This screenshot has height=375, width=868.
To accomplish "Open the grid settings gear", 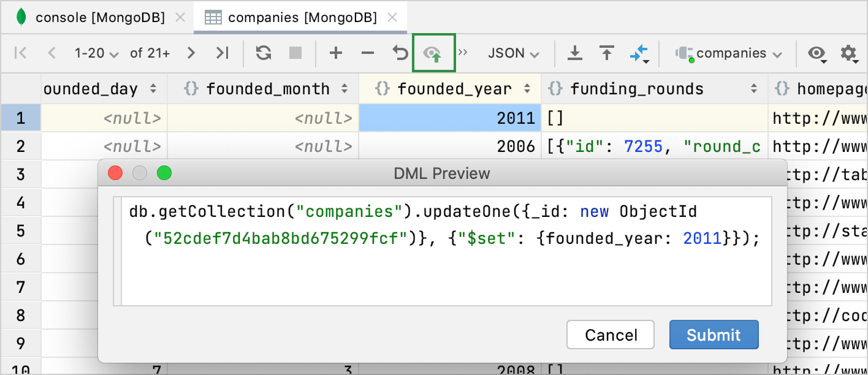I will tap(848, 53).
